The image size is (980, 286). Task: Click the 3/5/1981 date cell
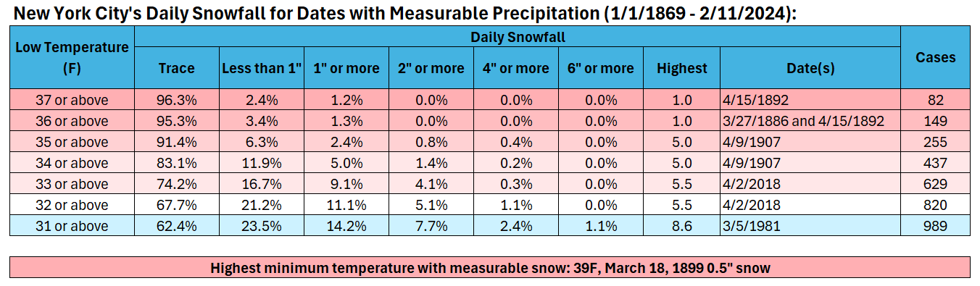tap(810, 226)
